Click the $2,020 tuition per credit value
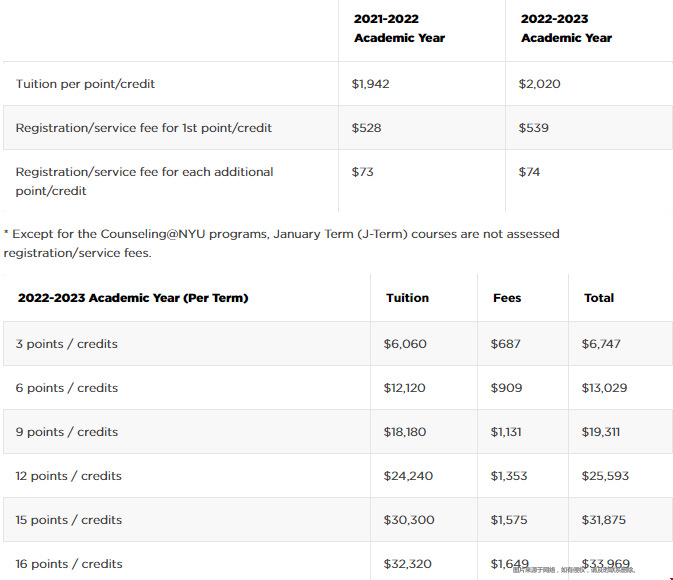Image resolution: width=673 pixels, height=580 pixels. click(x=539, y=84)
